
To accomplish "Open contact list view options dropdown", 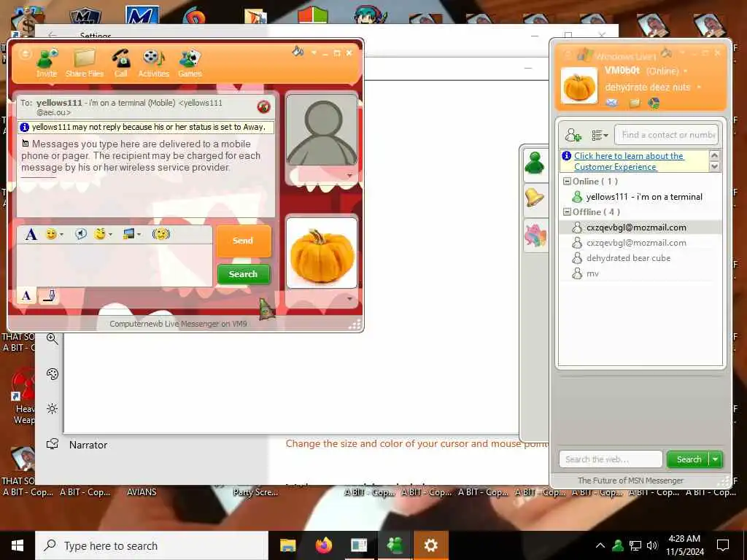I will point(600,135).
